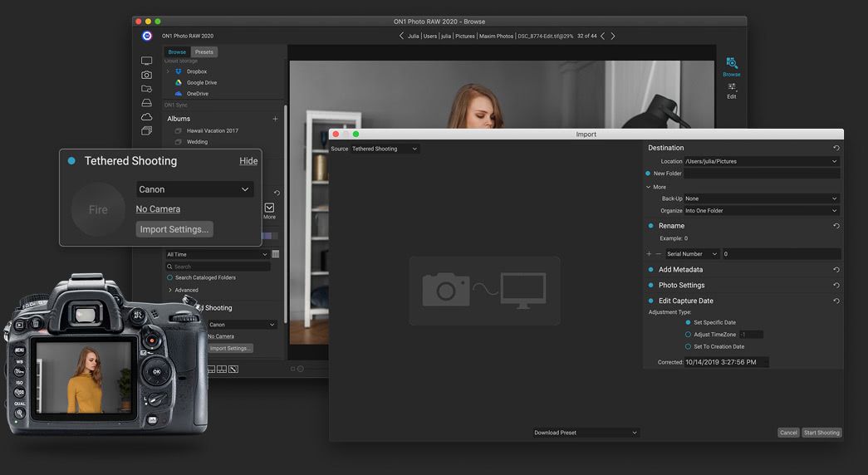The width and height of the screenshot is (868, 475).
Task: Reset the Add Metadata section
Action: pos(836,270)
